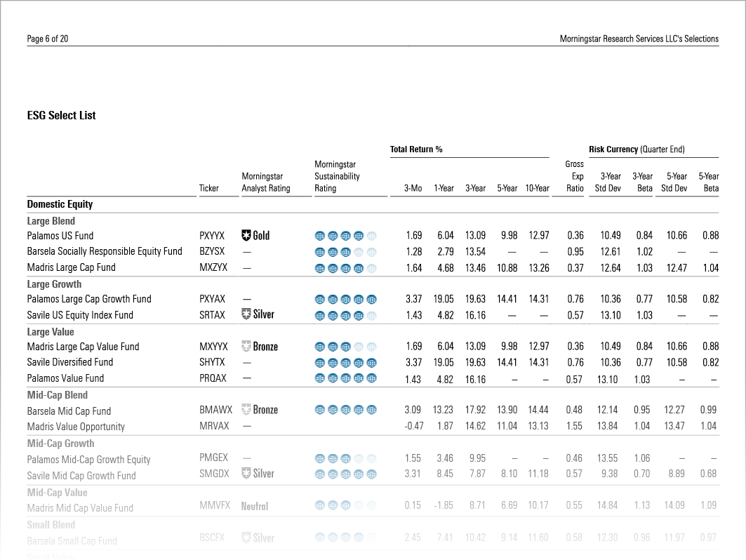Click the Silver badge icon for Savile Mid Cap Growth Fund

pyautogui.click(x=246, y=474)
